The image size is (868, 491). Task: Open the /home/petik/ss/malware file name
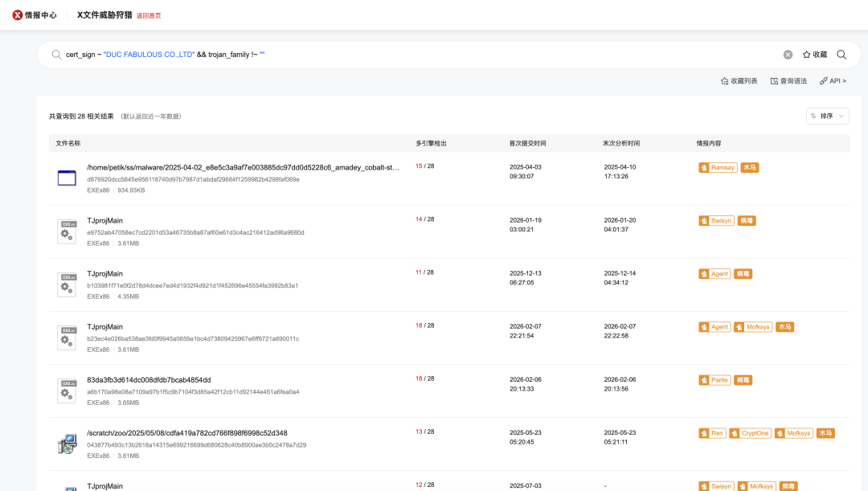[243, 167]
